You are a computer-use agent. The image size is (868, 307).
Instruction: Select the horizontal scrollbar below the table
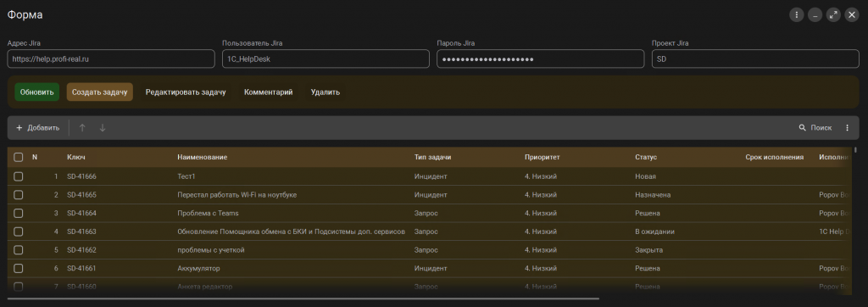303,299
